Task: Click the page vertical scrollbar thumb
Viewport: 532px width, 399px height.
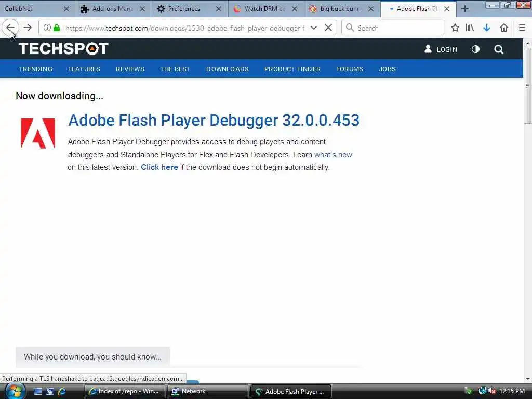Action: (x=528, y=86)
